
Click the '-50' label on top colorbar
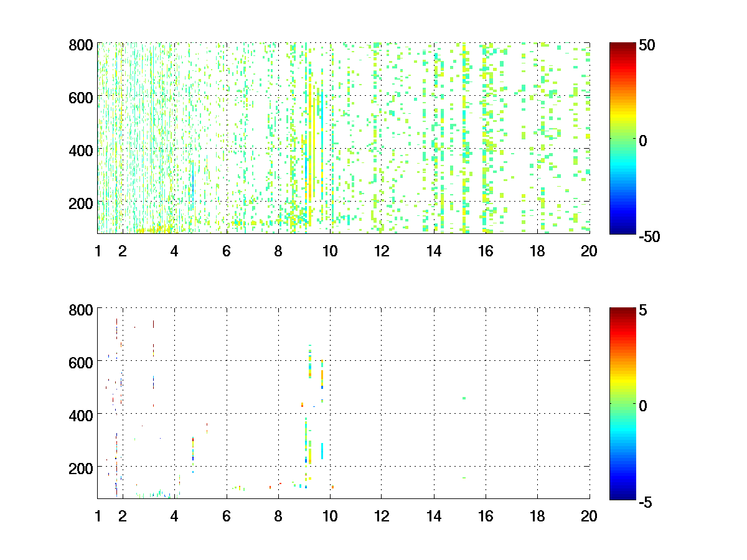pos(649,237)
